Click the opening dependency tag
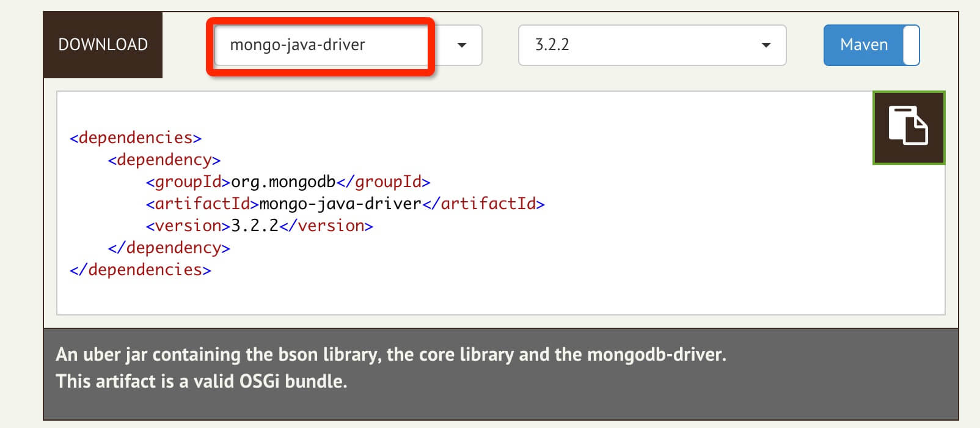The image size is (980, 428). point(164,160)
